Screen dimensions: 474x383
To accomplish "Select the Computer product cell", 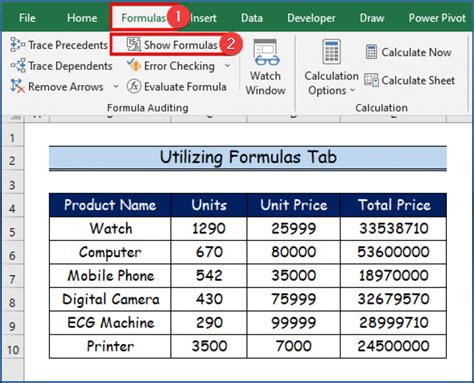I will pyautogui.click(x=110, y=252).
